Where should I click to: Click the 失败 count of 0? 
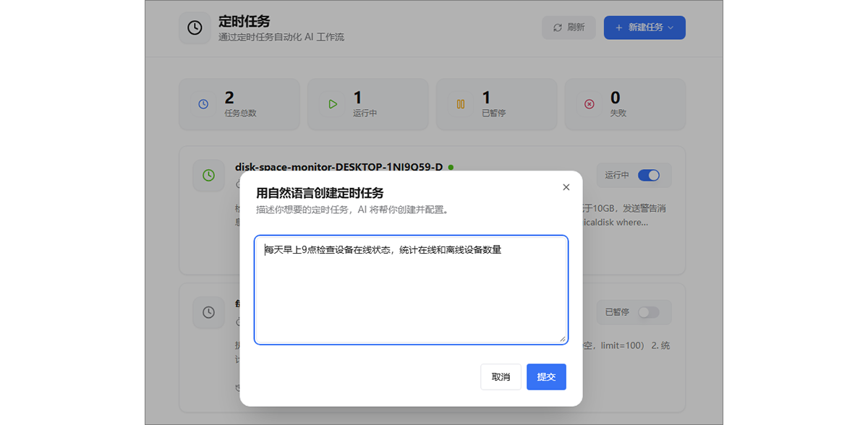pos(616,98)
